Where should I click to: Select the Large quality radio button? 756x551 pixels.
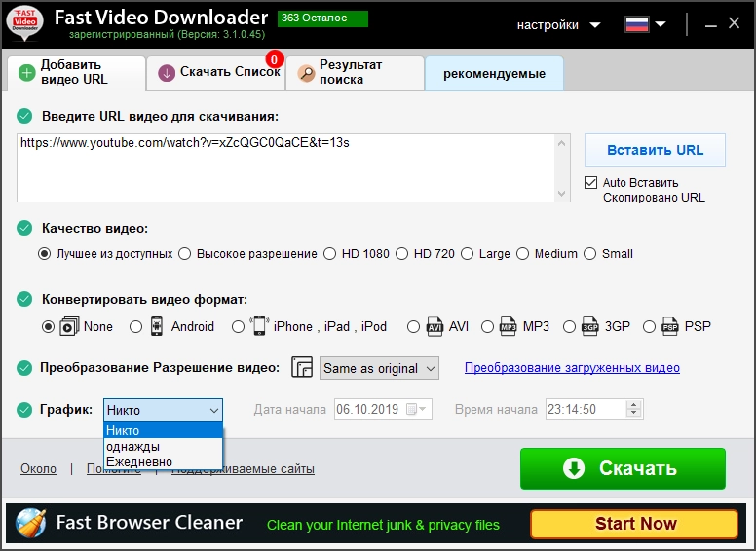pos(468,254)
